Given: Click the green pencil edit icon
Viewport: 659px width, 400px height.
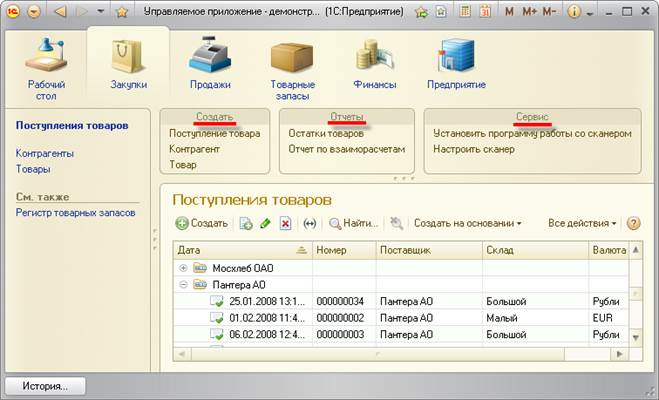Looking at the screenshot, I should tap(265, 224).
